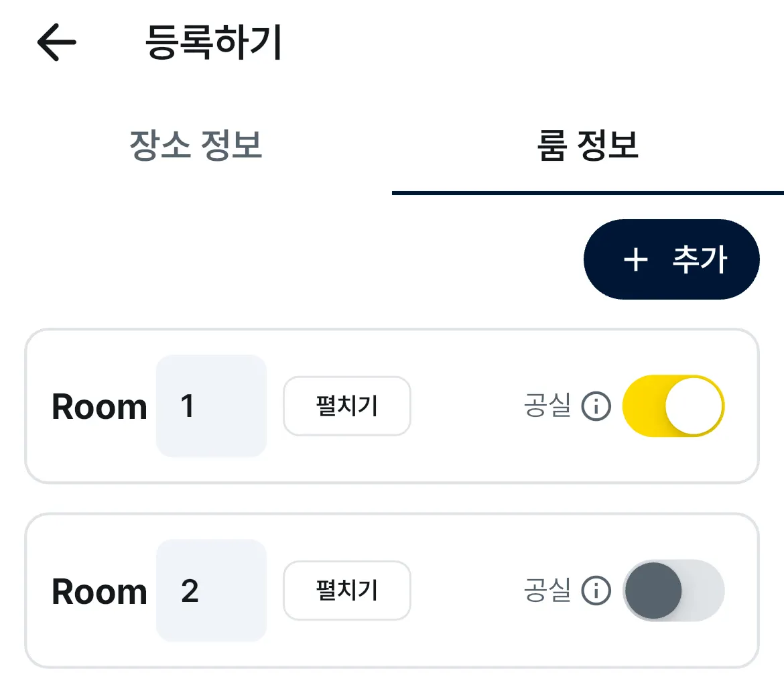Click the plus icon in the add button
This screenshot has height=679, width=784.
click(635, 259)
